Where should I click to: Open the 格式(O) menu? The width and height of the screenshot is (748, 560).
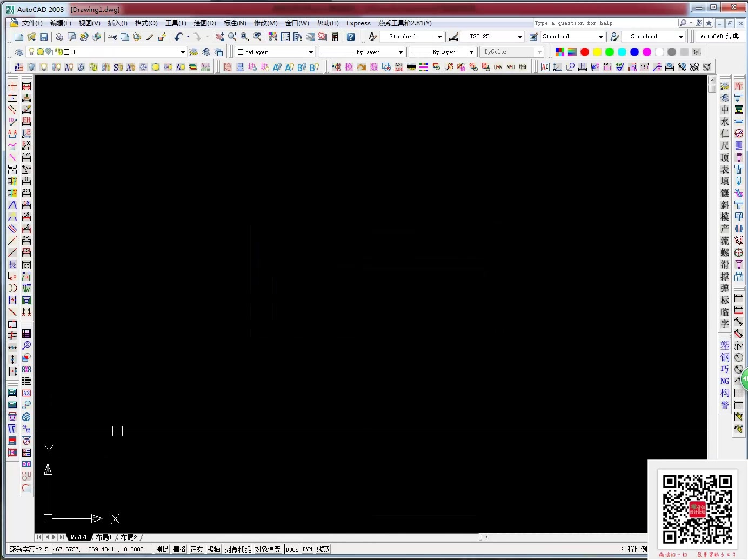coord(146,23)
